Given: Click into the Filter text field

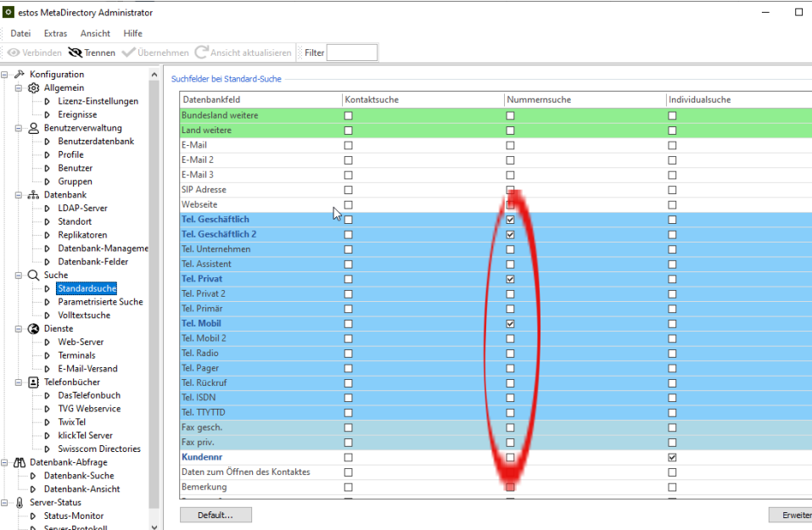Looking at the screenshot, I should (x=352, y=53).
